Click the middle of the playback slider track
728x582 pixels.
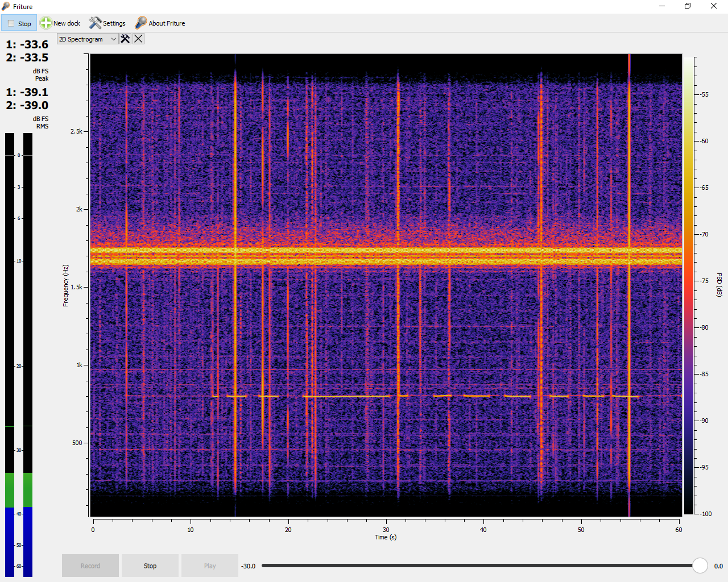(478, 566)
